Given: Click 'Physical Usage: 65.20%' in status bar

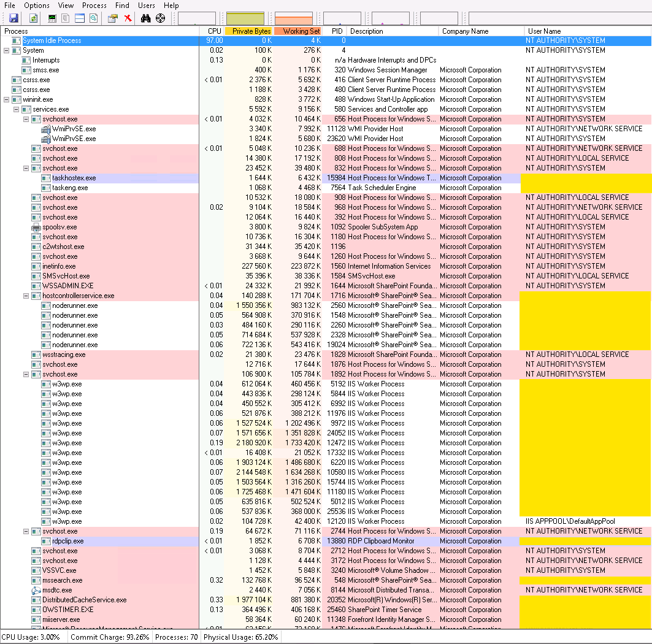Looking at the screenshot, I should pos(241,637).
